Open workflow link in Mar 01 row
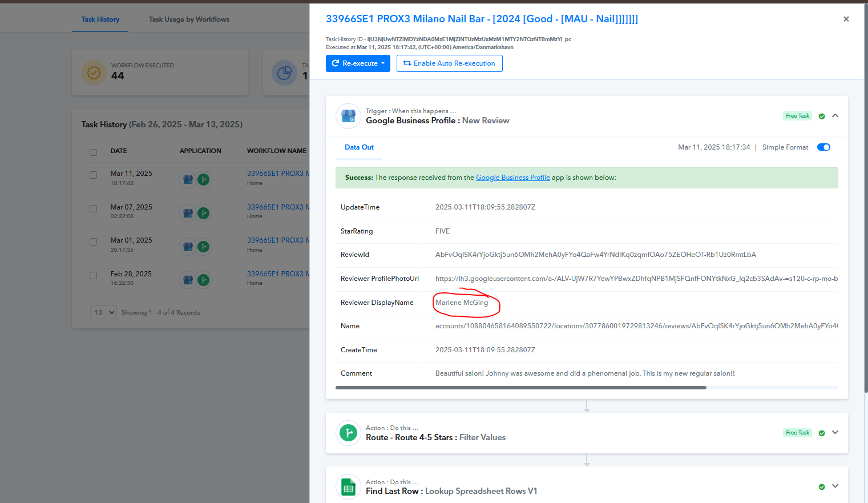 point(278,240)
